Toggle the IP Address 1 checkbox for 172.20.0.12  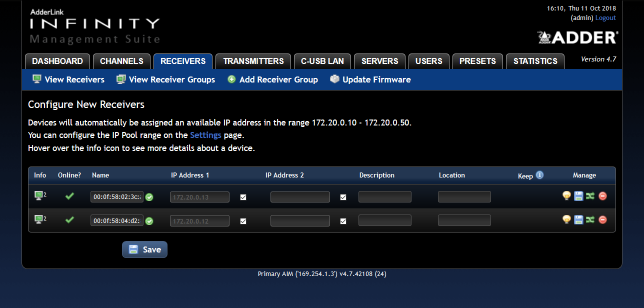(x=243, y=220)
